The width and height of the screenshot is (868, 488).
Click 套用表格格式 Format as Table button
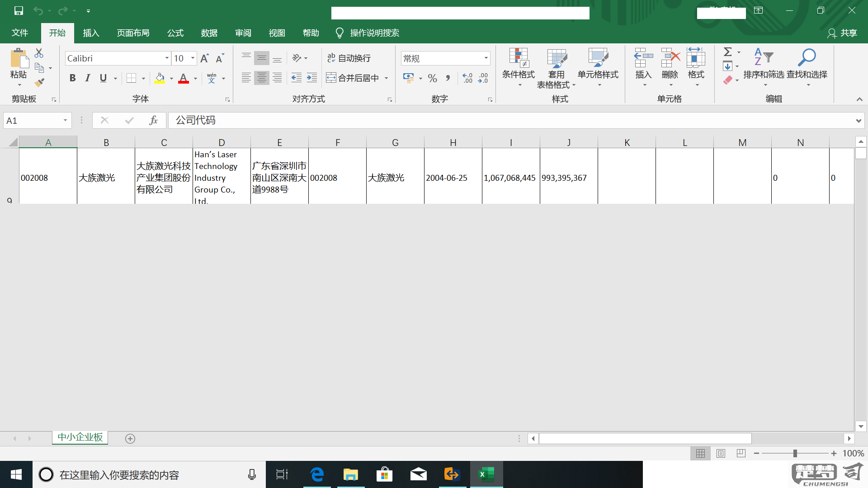click(556, 68)
